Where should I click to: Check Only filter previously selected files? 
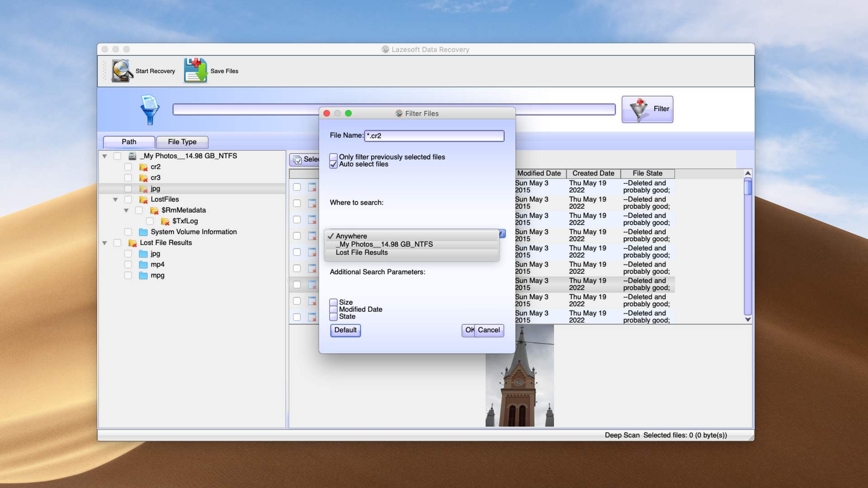pyautogui.click(x=333, y=157)
